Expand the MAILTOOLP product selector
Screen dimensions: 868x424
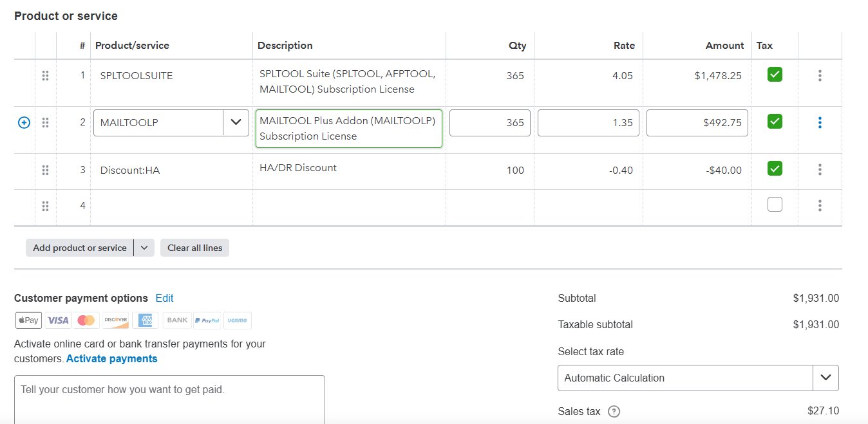point(236,122)
